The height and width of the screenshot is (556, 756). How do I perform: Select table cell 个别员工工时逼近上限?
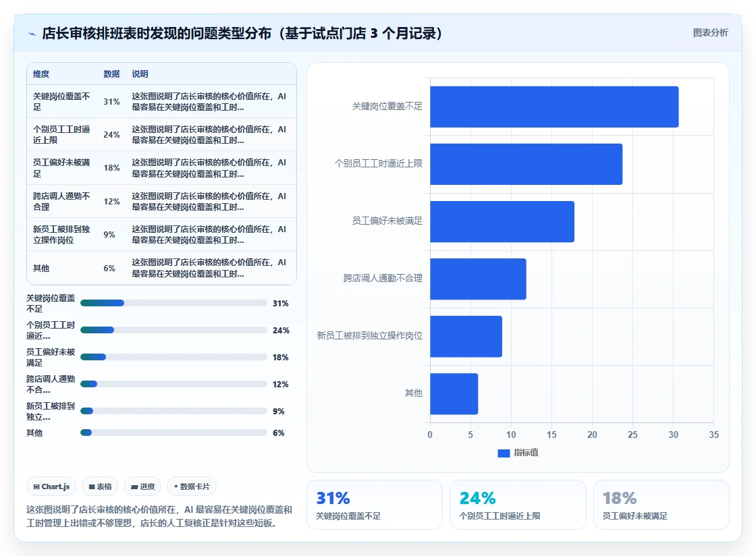tap(61, 134)
